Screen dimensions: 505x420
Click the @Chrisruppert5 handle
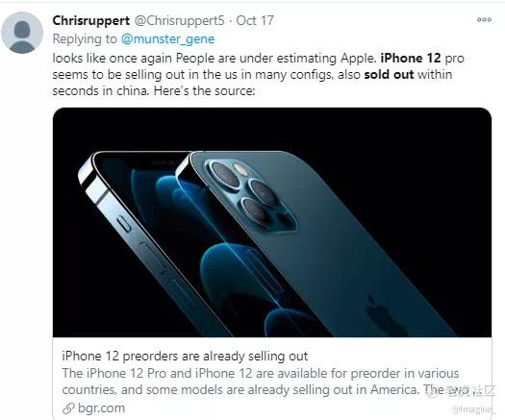tap(179, 20)
